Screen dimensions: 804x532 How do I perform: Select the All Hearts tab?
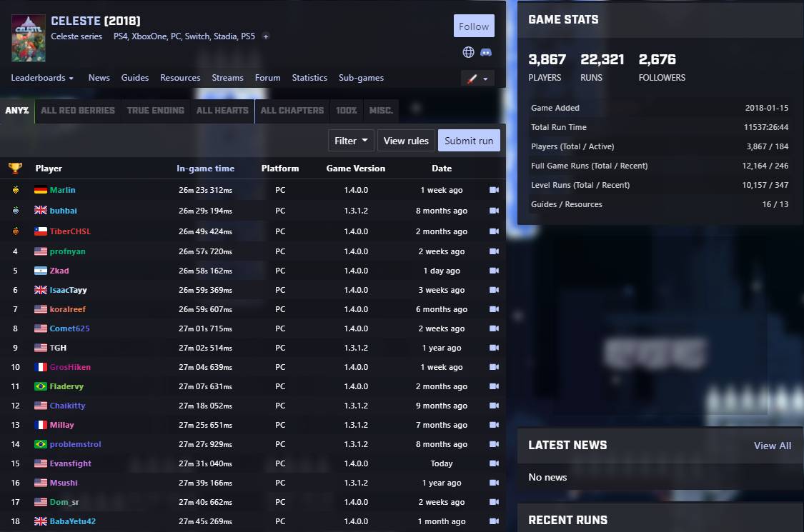click(x=222, y=110)
